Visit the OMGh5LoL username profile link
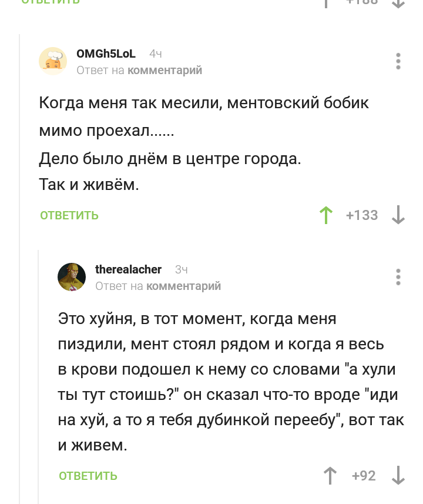 point(106,54)
